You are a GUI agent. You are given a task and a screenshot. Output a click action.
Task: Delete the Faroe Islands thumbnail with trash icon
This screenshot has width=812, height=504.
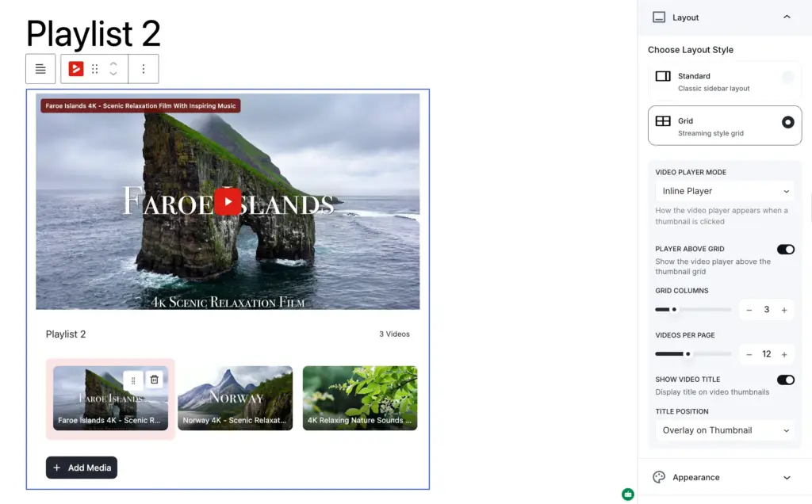point(155,380)
